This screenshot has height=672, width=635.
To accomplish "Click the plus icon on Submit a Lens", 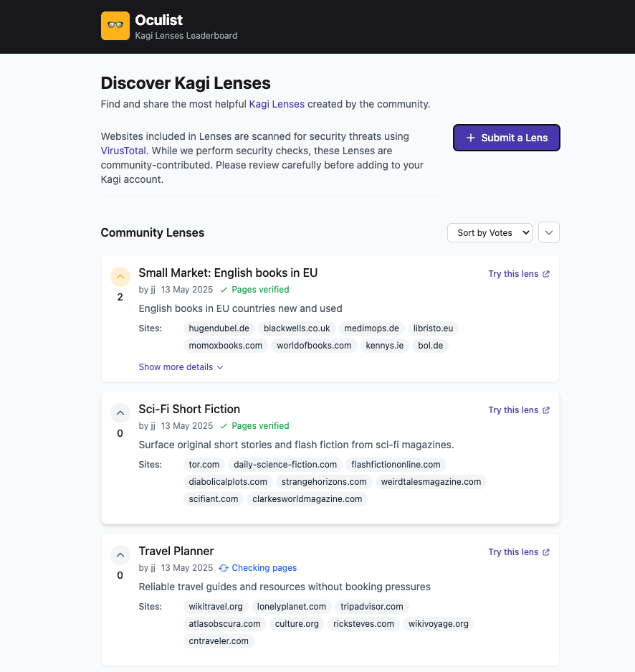I will [x=471, y=138].
